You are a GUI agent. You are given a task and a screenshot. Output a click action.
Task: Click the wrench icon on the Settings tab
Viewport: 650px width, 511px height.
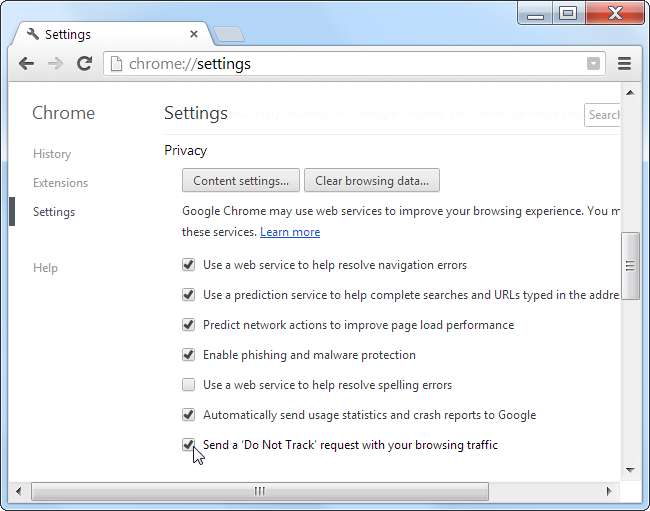[x=33, y=34]
